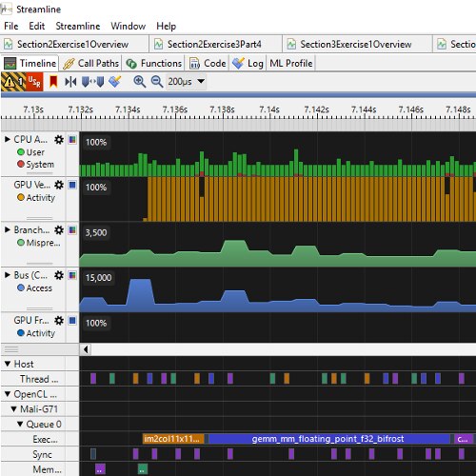Click the Streamline app title icon
This screenshot has width=476, height=476.
6,9
